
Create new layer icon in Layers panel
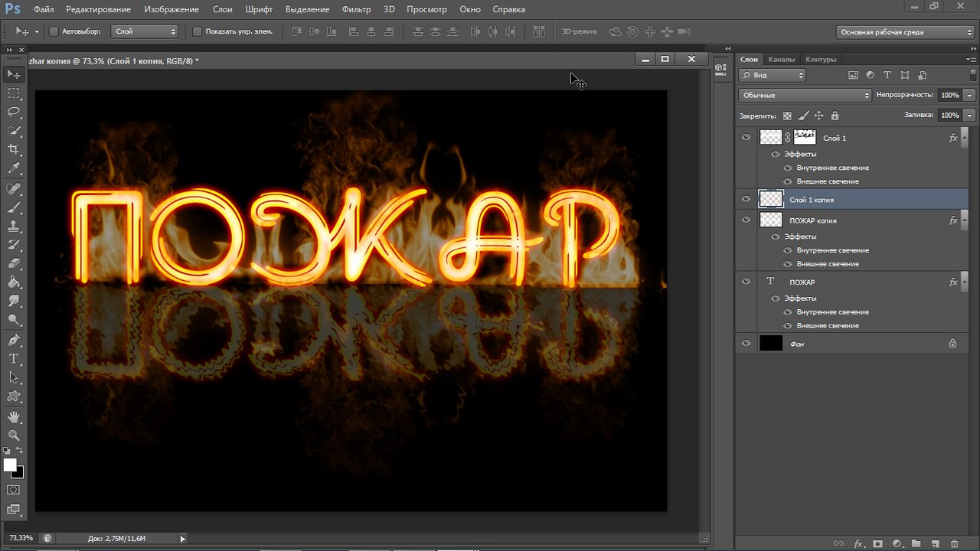tap(935, 544)
